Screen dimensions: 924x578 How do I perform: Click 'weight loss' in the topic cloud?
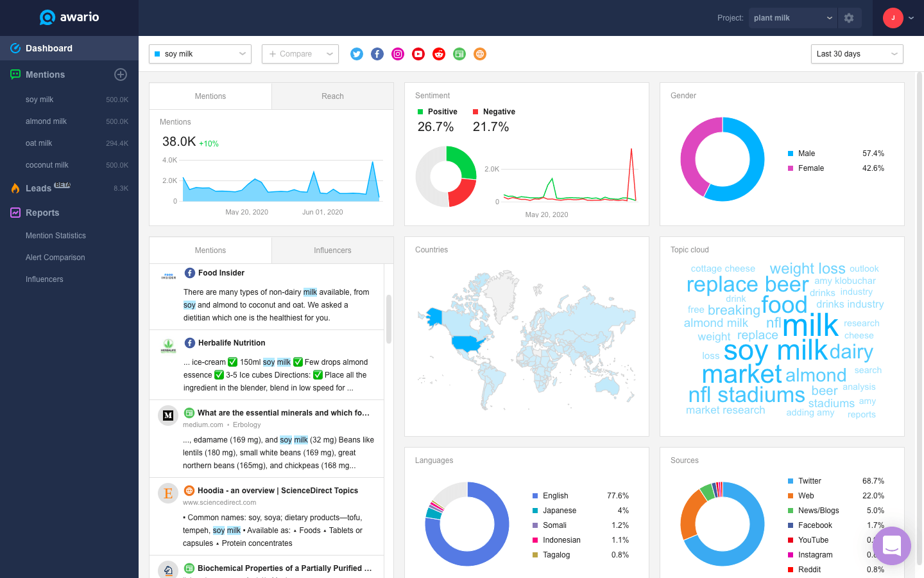807,268
